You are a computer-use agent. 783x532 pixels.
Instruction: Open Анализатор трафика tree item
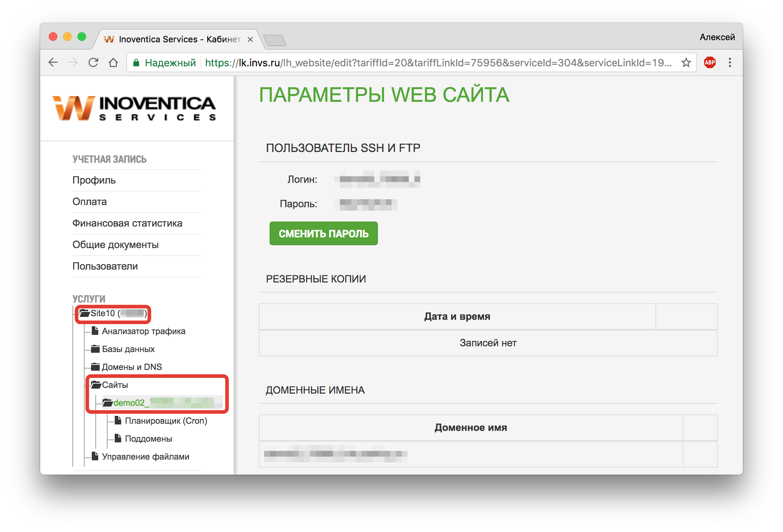pyautogui.click(x=144, y=331)
